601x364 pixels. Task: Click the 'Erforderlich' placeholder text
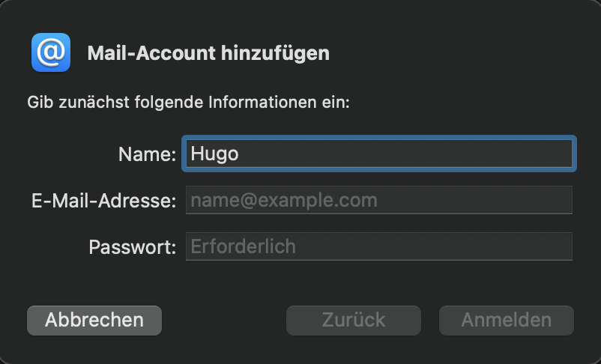(244, 246)
